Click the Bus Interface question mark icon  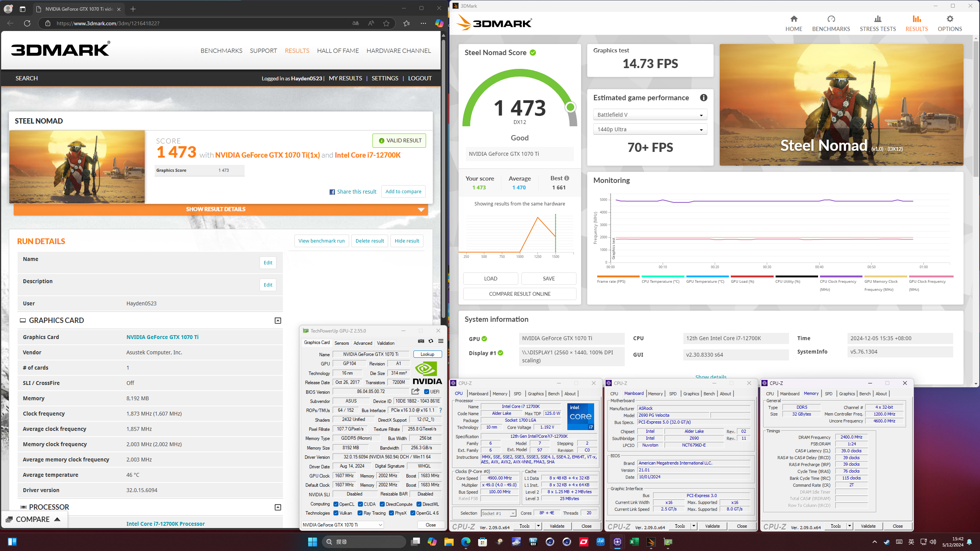point(441,410)
